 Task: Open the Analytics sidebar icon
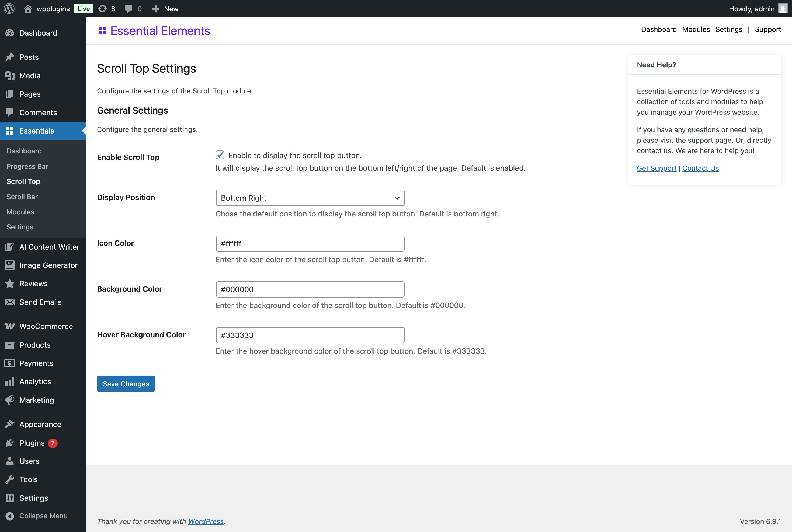pos(10,381)
